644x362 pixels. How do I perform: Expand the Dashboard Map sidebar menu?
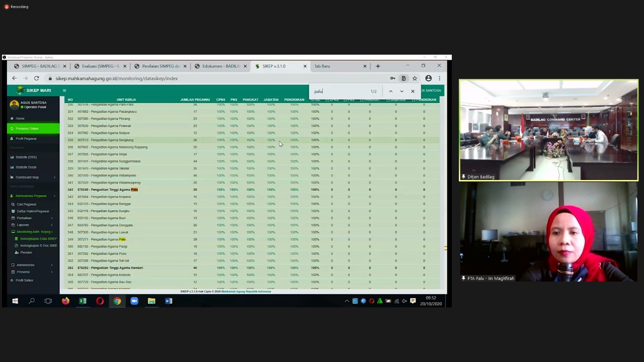tap(27, 177)
